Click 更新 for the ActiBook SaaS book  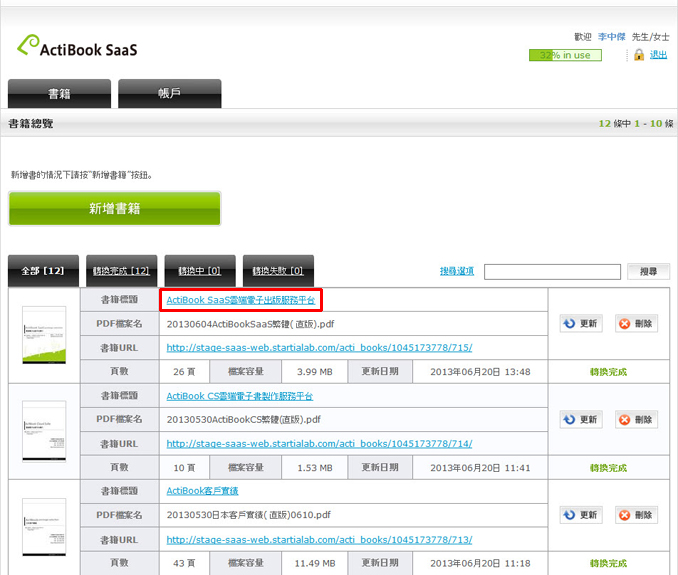pyautogui.click(x=581, y=323)
